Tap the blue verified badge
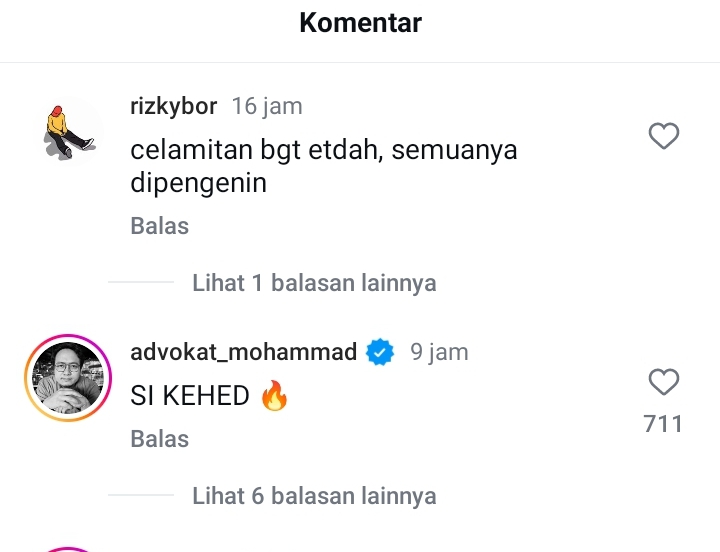This screenshot has height=552, width=720. click(x=380, y=352)
